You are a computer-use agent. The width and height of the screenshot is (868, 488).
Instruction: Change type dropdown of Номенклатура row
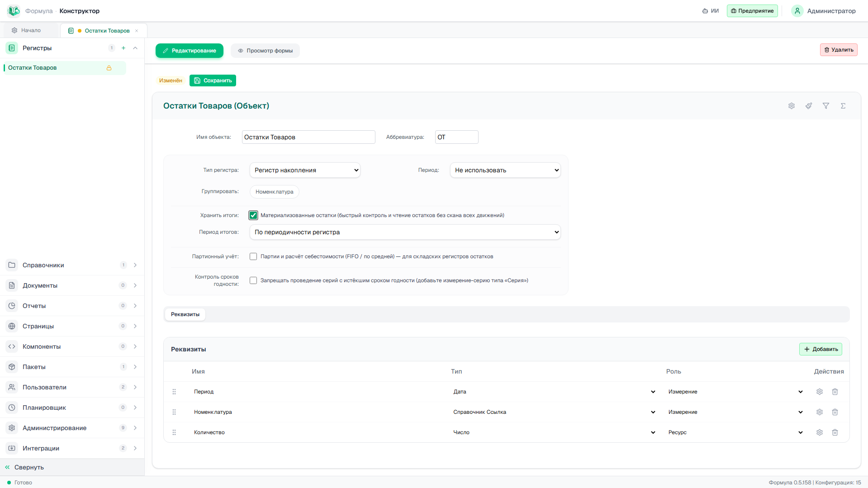[x=554, y=412]
